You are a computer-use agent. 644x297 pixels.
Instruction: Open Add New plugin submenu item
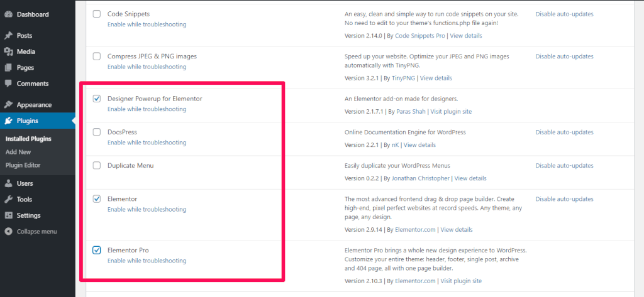tap(18, 152)
